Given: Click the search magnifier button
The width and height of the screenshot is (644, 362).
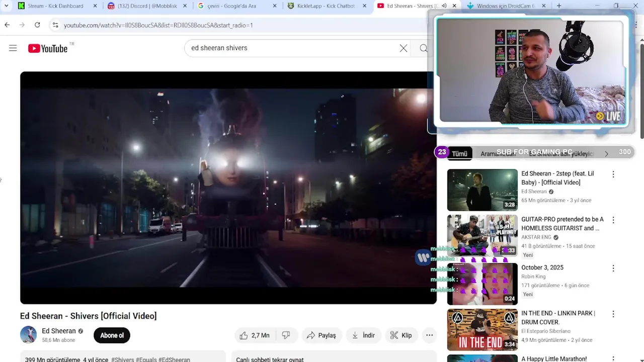Looking at the screenshot, I should [x=424, y=48].
